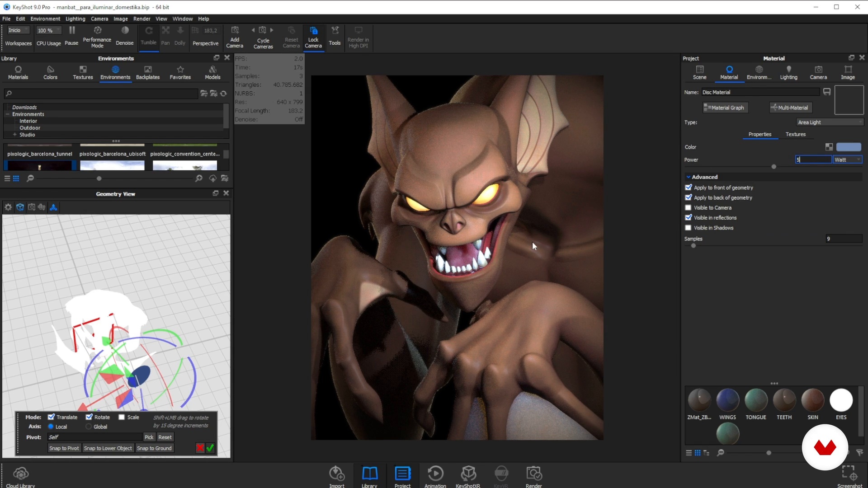Viewport: 868px width, 488px height.
Task: Select the Tumble camera tool
Action: (x=148, y=36)
